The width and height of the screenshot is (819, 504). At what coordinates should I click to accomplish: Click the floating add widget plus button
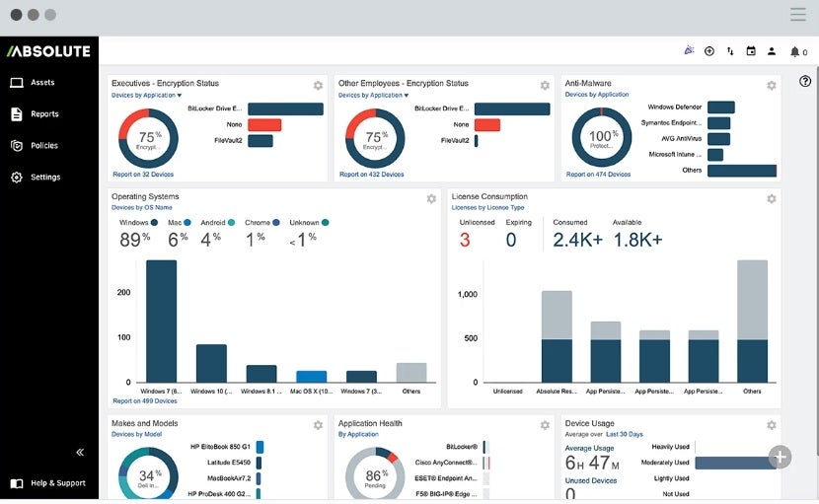point(780,457)
